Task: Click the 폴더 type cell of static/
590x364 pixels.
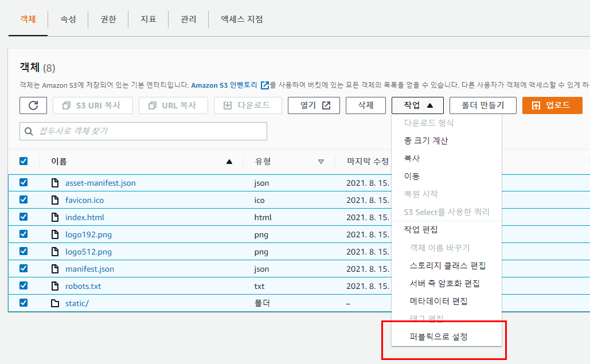Action: point(262,303)
